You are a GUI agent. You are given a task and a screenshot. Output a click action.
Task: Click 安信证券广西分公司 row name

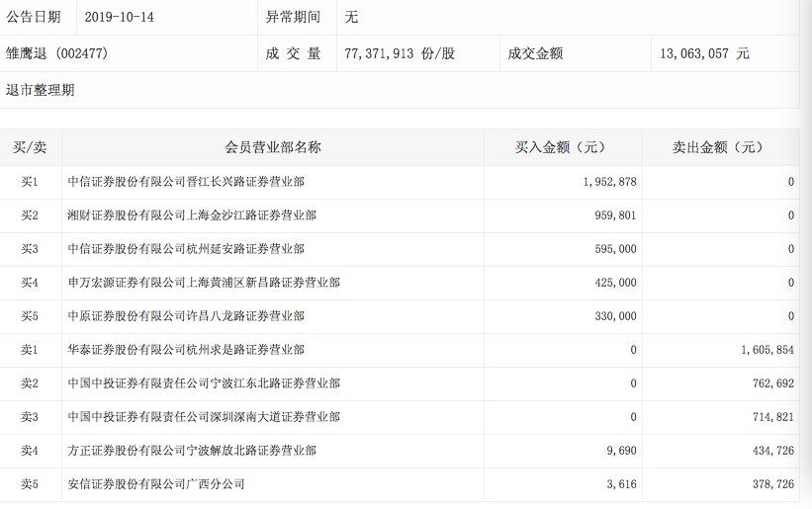click(156, 484)
